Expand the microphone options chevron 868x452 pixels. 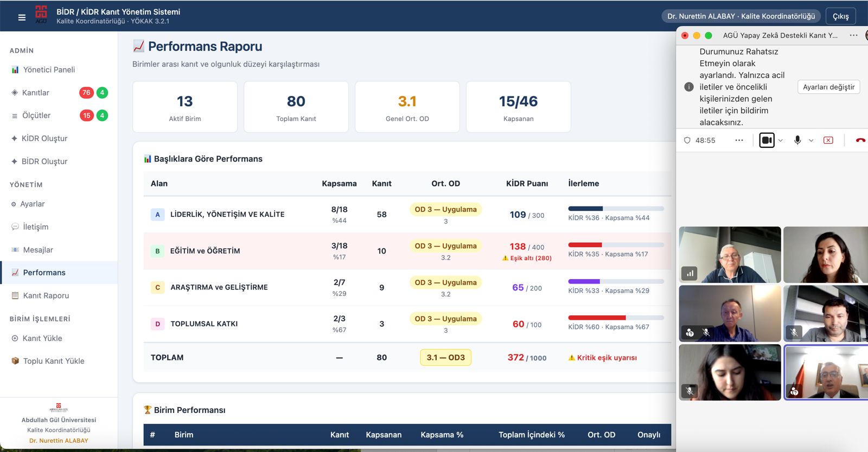[811, 140]
